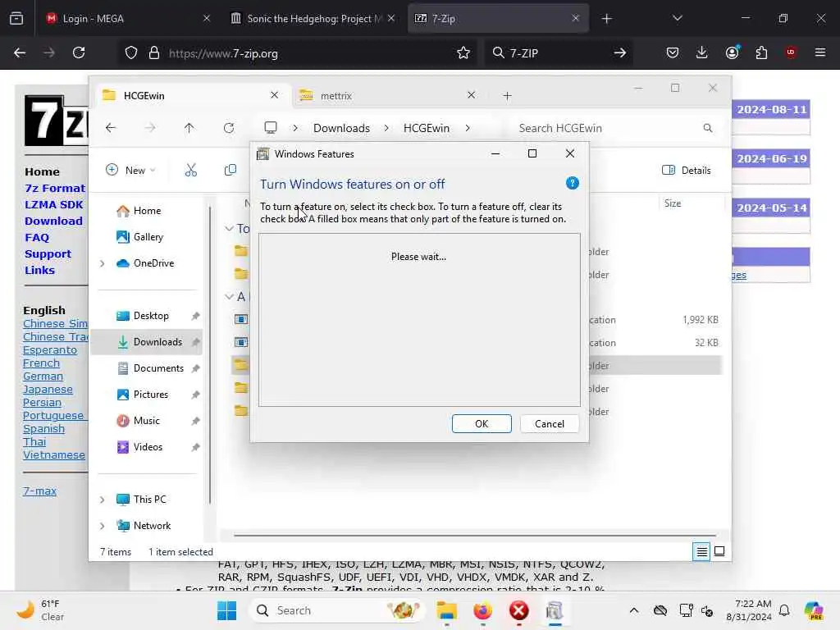Viewport: 840px width, 630px height.
Task: Click the shield tracking protection icon
Action: 131,52
